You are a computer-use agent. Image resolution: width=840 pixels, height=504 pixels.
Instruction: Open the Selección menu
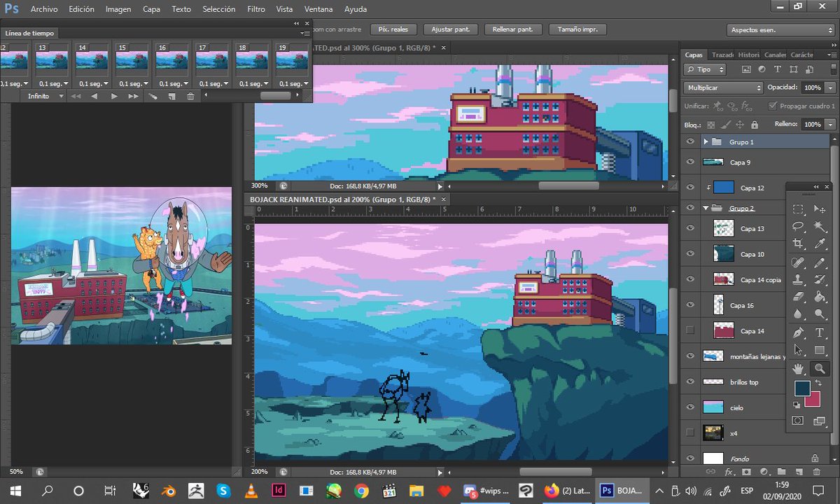click(219, 10)
